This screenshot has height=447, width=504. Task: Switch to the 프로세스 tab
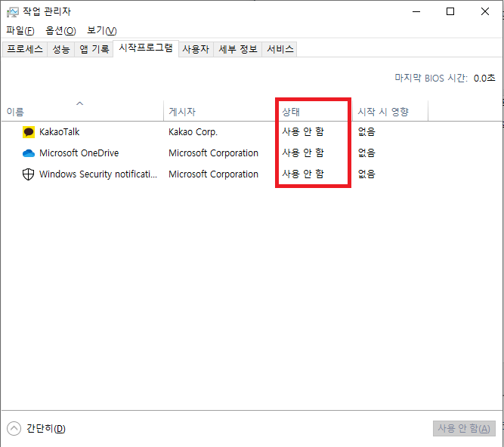(25, 49)
